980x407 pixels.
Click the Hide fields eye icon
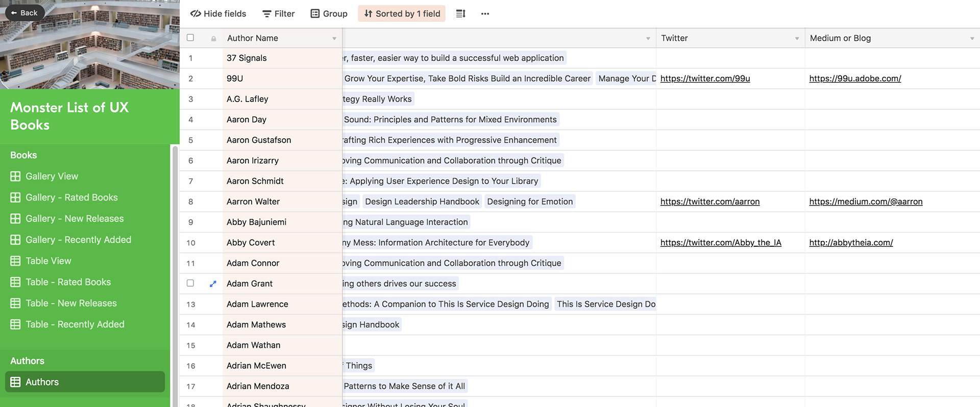tap(195, 14)
